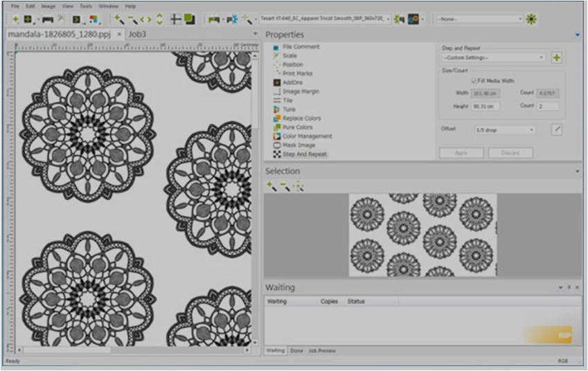The image size is (588, 371).
Task: Select Replace Colors in Properties list
Action: click(297, 118)
